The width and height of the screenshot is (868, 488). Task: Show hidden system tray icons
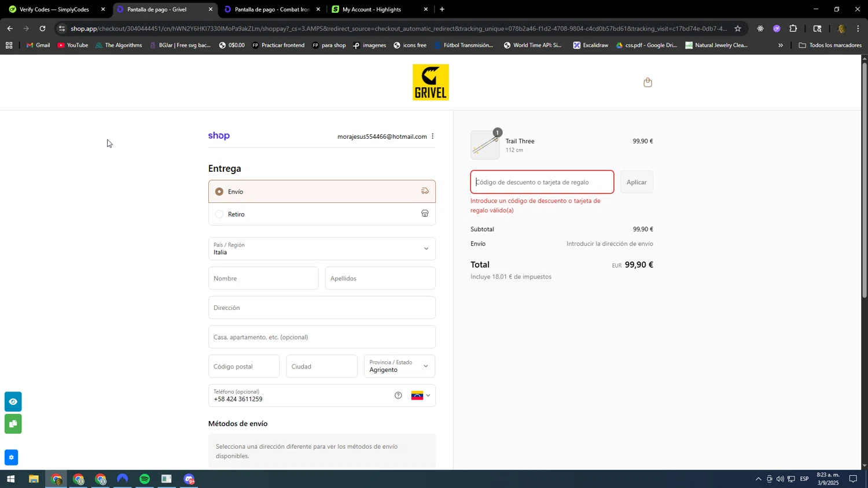[758, 479]
